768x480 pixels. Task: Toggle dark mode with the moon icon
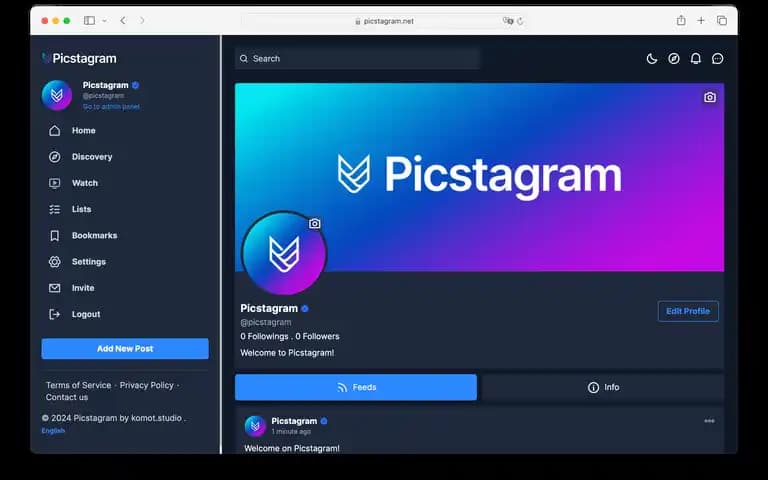[x=651, y=59]
